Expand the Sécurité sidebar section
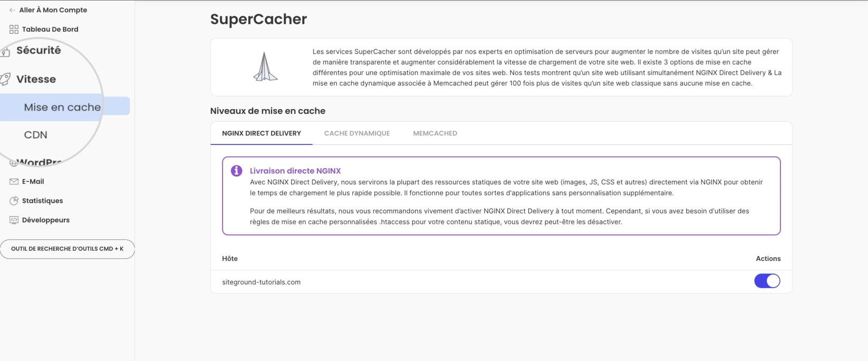The height and width of the screenshot is (361, 868). click(38, 51)
